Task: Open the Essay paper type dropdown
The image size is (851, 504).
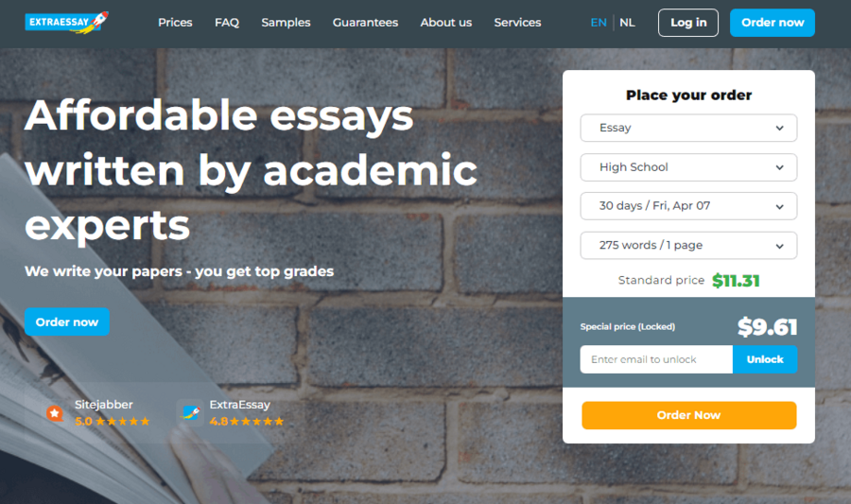Action: [688, 128]
